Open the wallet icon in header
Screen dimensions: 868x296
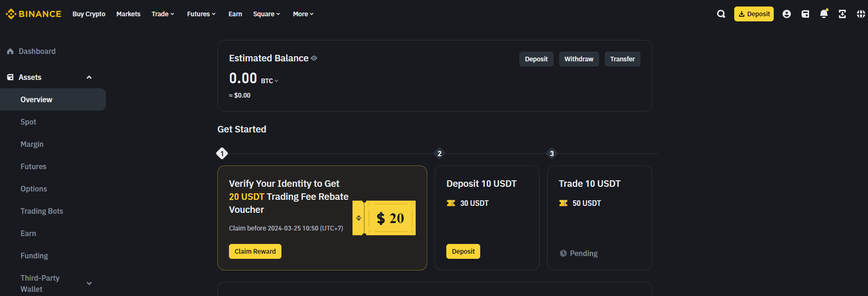point(805,14)
